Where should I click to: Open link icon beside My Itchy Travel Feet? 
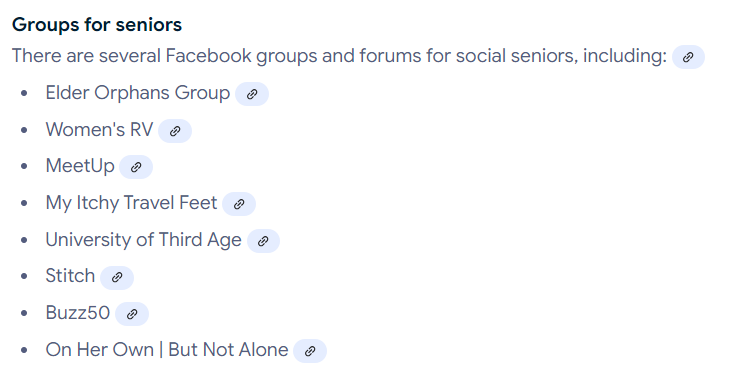coord(239,204)
